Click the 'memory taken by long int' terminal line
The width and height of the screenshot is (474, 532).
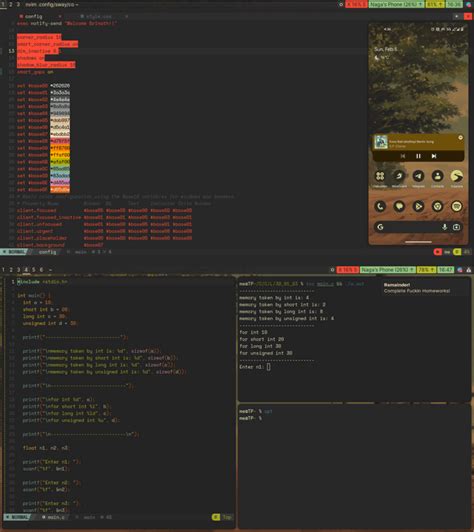pyautogui.click(x=281, y=311)
